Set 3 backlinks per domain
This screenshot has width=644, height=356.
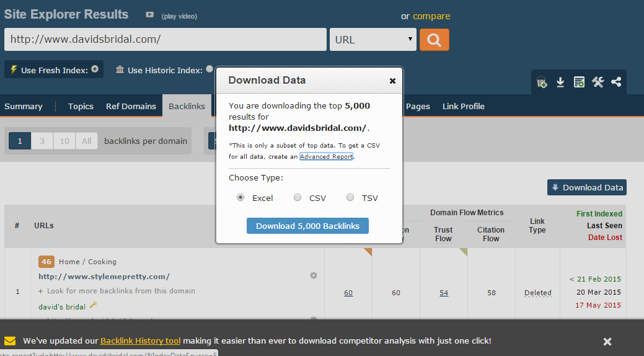tap(42, 141)
